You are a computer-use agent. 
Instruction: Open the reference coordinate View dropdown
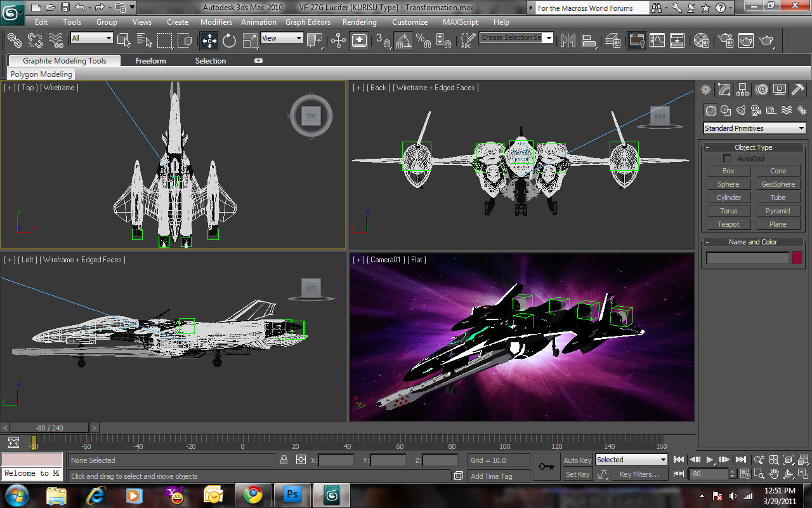pyautogui.click(x=282, y=38)
